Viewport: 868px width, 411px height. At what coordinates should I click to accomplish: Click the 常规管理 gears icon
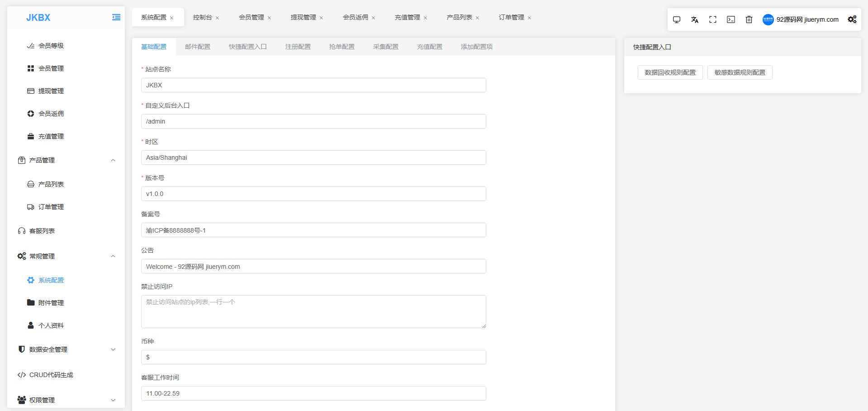22,256
